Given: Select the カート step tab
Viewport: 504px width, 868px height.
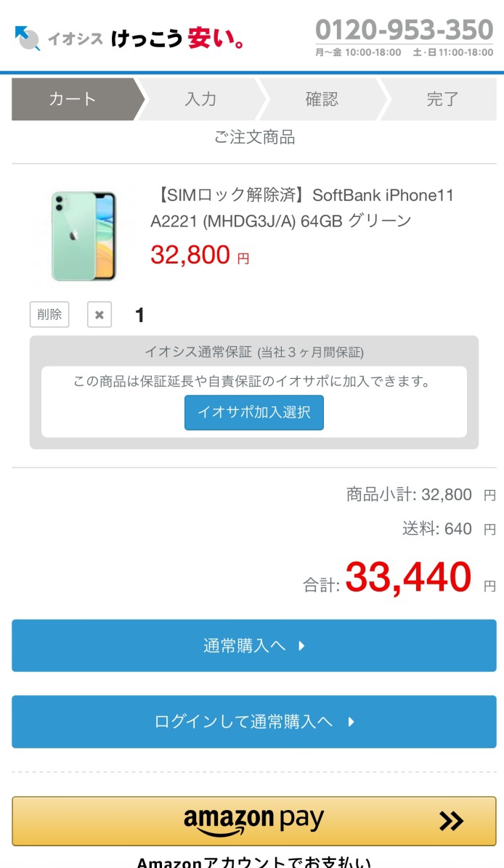Looking at the screenshot, I should click(73, 99).
